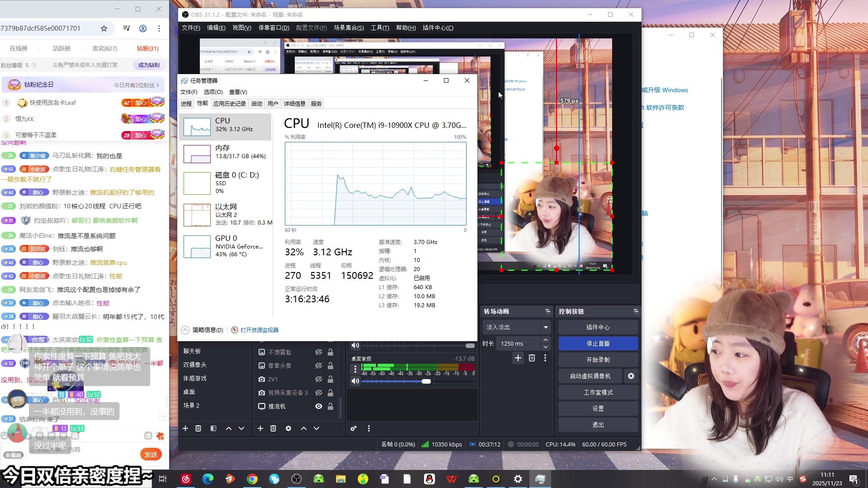The image size is (868, 488).
Task: Expand the 淡入淡出 transition dropdown
Action: (546, 327)
